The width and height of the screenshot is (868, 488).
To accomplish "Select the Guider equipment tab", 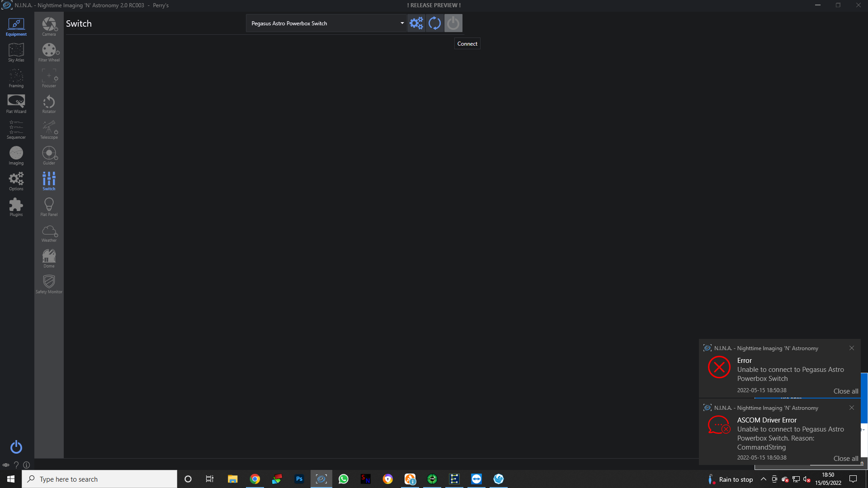I will [x=49, y=155].
